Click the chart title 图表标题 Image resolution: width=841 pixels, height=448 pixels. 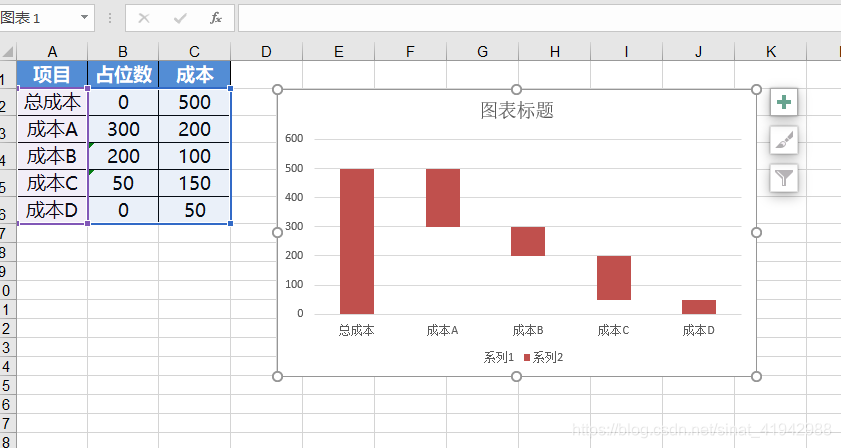point(517,110)
